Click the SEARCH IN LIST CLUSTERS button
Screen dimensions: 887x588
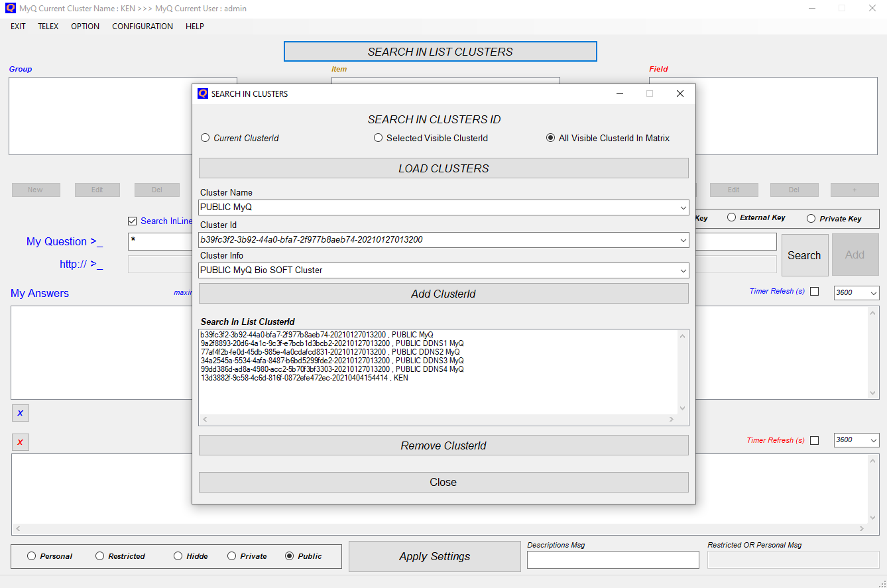(x=440, y=52)
